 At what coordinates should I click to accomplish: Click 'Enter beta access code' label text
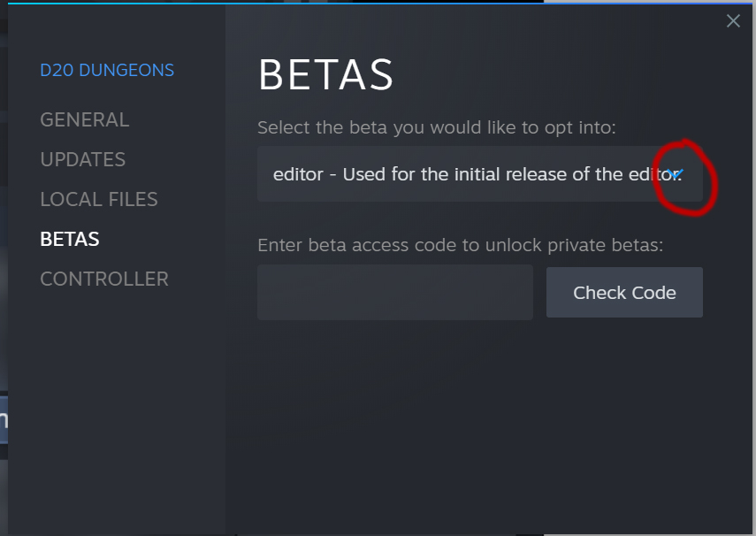click(x=461, y=246)
